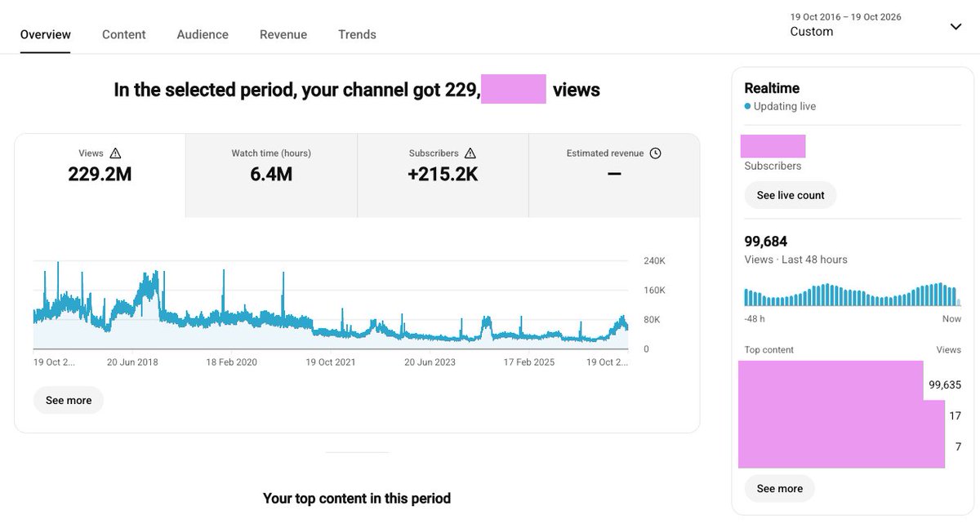Click the -48 h chart label
The width and height of the screenshot is (980, 524).
pos(755,319)
